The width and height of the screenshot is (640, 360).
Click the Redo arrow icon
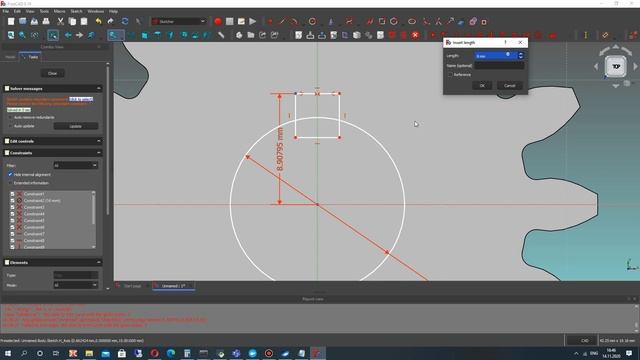coord(111,22)
